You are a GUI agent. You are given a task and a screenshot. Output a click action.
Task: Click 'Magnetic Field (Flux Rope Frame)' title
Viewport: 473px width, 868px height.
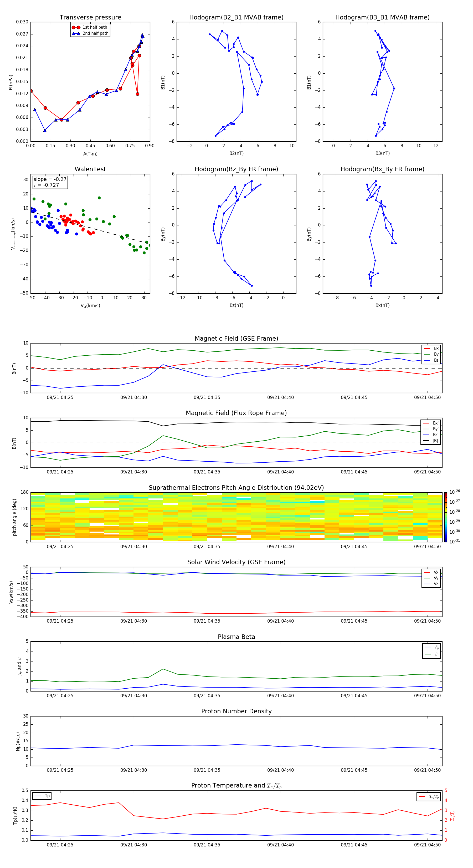click(x=236, y=413)
